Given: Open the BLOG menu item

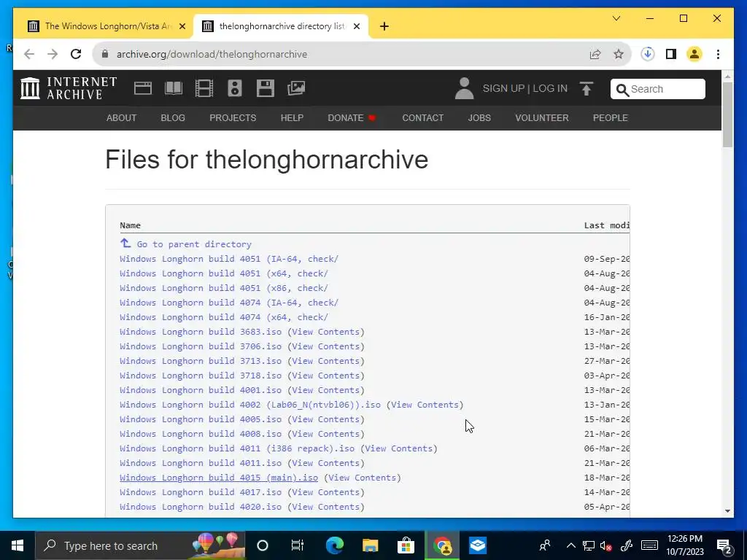Looking at the screenshot, I should [x=173, y=117].
